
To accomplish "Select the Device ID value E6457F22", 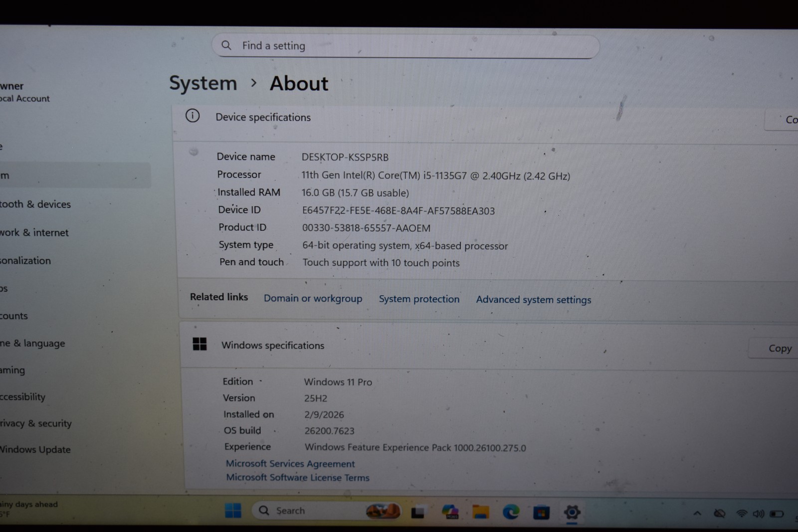I will 399,210.
